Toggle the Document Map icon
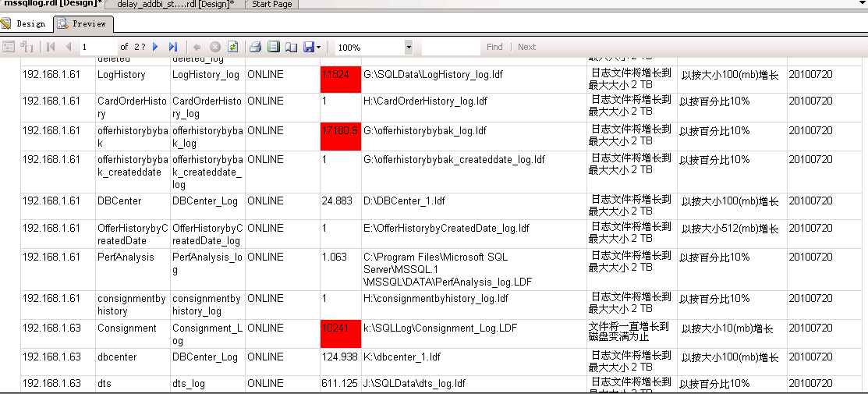This screenshot has height=394, width=868. 9,47
